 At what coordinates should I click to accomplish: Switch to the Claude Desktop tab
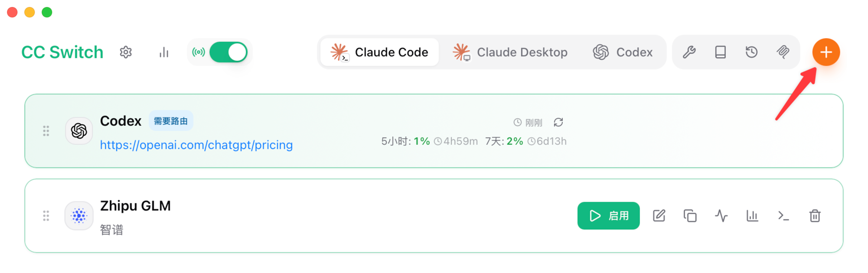coord(510,52)
